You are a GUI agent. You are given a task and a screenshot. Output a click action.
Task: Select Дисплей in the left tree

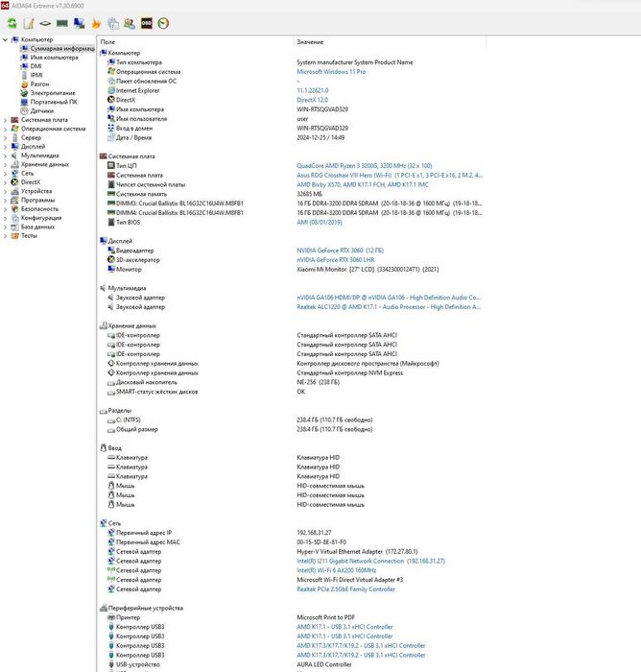pos(33,147)
